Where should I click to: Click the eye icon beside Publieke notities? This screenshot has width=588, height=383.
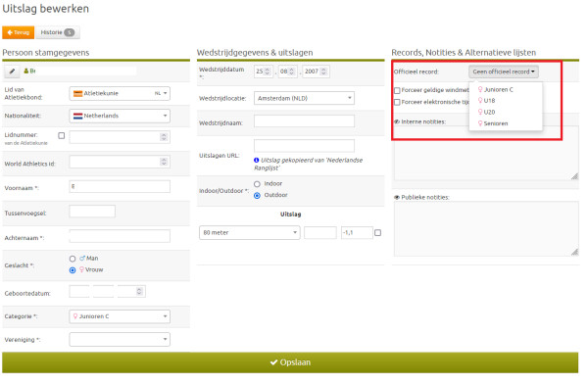coord(397,198)
